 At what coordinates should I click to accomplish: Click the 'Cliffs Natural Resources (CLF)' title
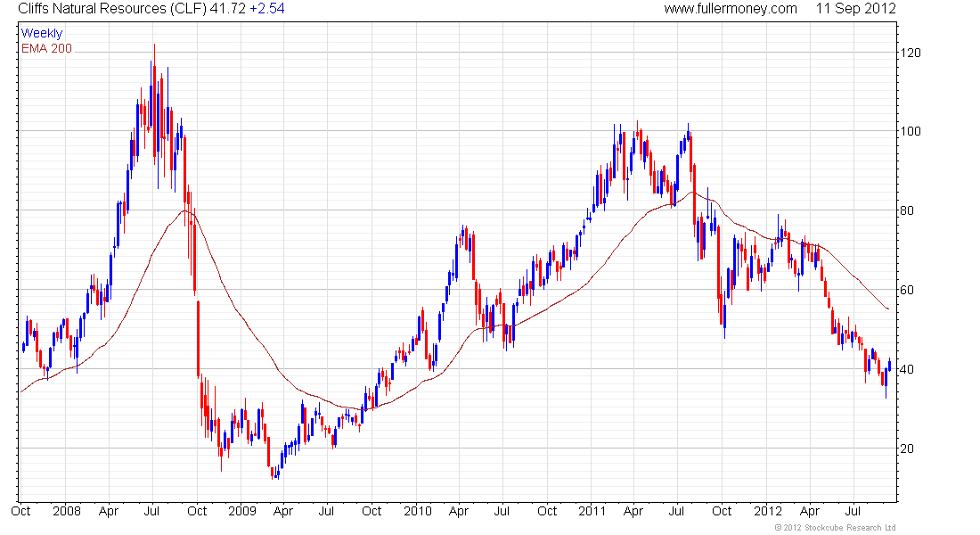click(112, 9)
